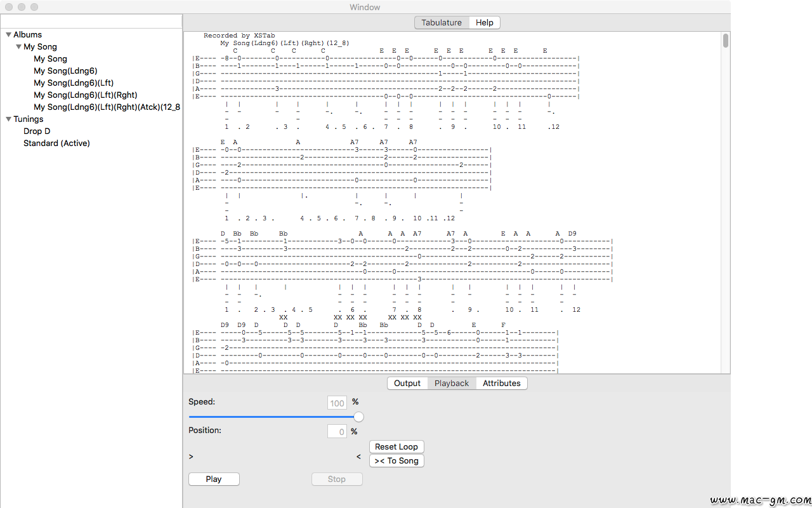The height and width of the screenshot is (508, 812).
Task: Click the loop end < marker
Action: [358, 457]
